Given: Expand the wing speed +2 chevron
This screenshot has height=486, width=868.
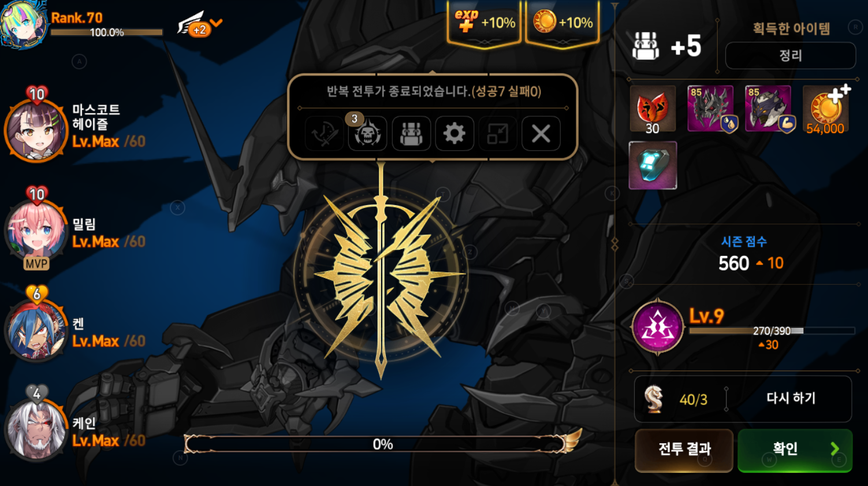Looking at the screenshot, I should (x=217, y=23).
